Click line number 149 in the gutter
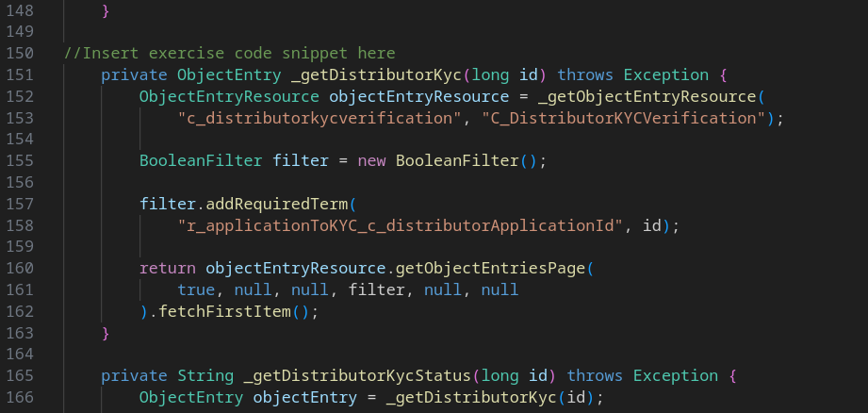The image size is (868, 413). 20,31
